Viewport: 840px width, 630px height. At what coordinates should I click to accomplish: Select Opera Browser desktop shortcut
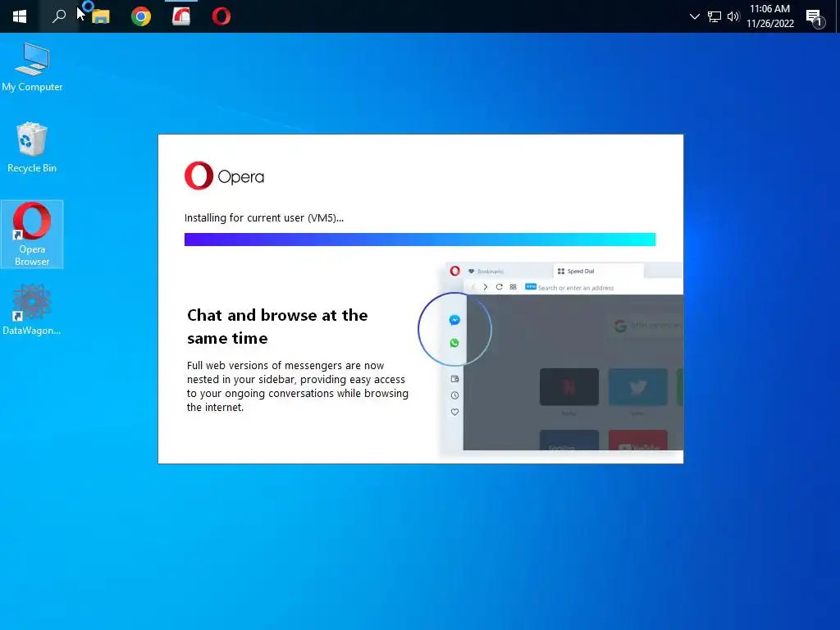point(32,234)
